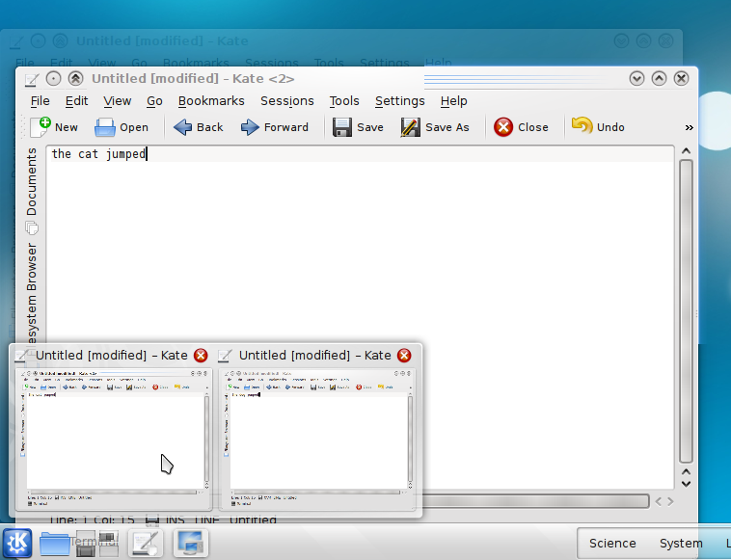Toggle keep-above button in Kate <2> title bar

point(75,79)
